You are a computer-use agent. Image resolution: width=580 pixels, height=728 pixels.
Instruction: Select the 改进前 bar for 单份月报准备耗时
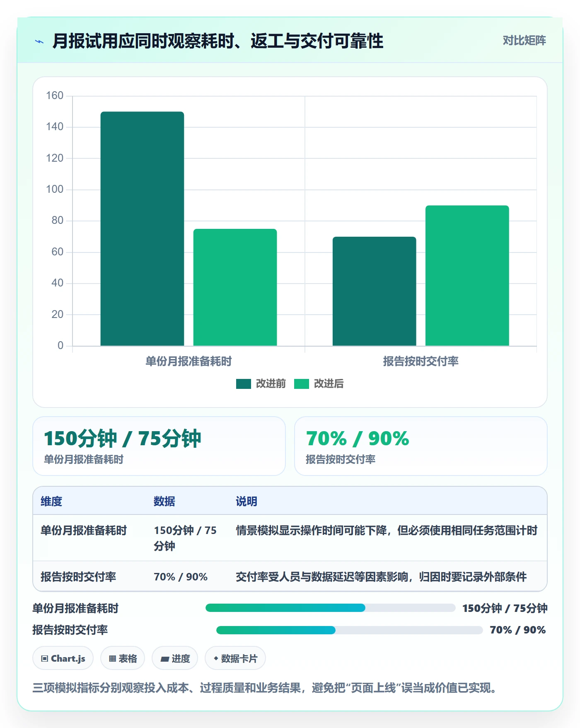coord(142,228)
